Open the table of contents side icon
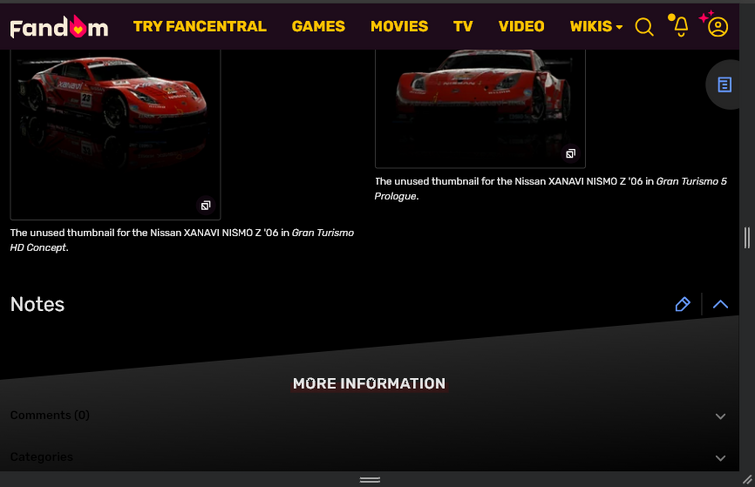 [x=724, y=85]
